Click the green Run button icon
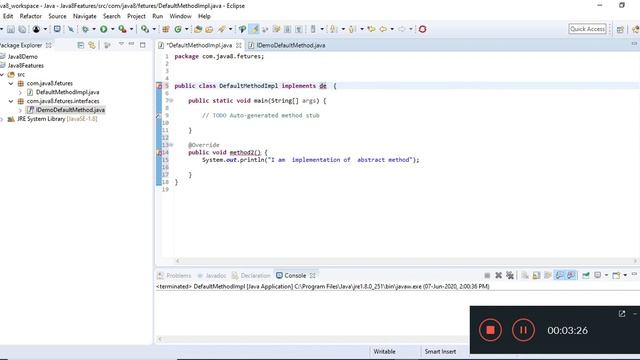The height and width of the screenshot is (360, 640). 104,29
